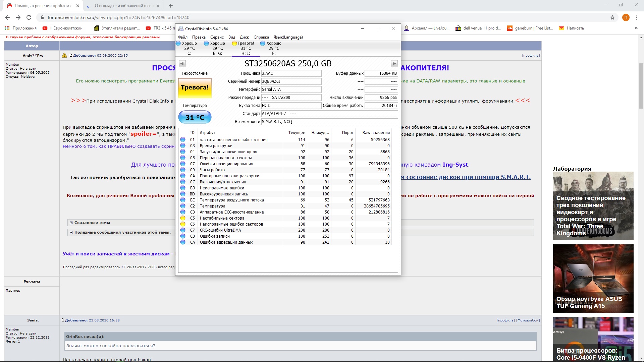This screenshot has height=362, width=644.
Task: Click yellow status icon for Нестабильные сектора
Action: point(183,218)
